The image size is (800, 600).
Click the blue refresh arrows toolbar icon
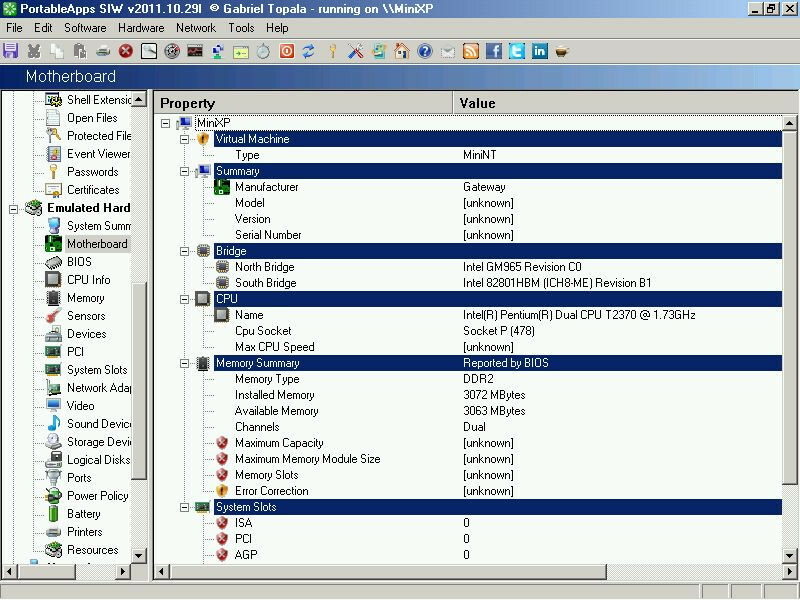click(x=309, y=51)
